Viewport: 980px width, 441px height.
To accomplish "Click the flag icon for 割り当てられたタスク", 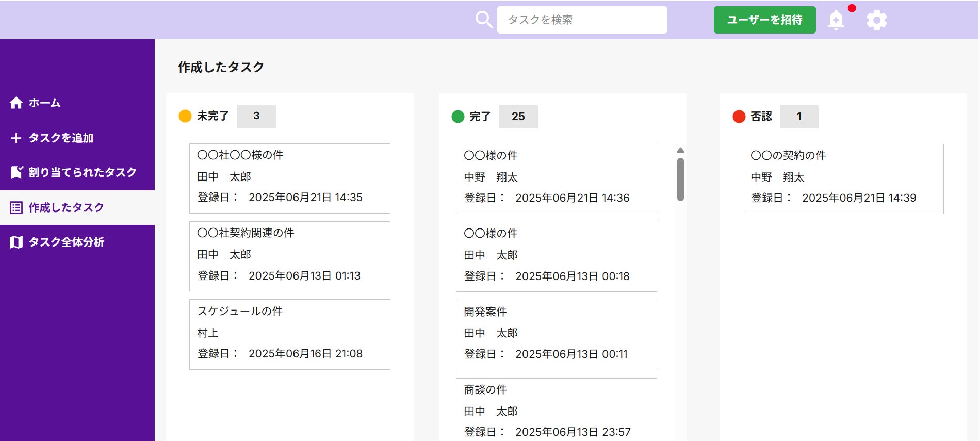I will point(17,172).
